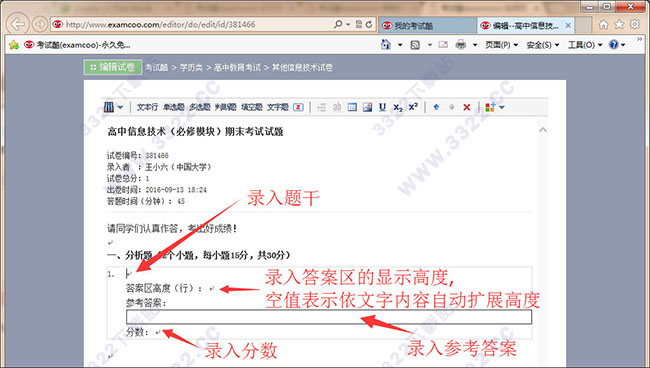
Task: Refresh the page in address bar
Action: [369, 24]
